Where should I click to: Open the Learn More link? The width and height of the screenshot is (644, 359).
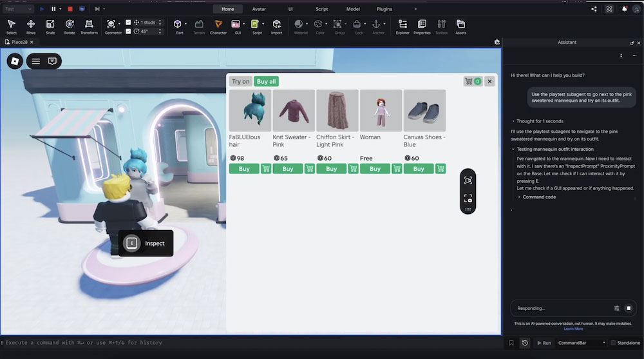[x=573, y=329]
